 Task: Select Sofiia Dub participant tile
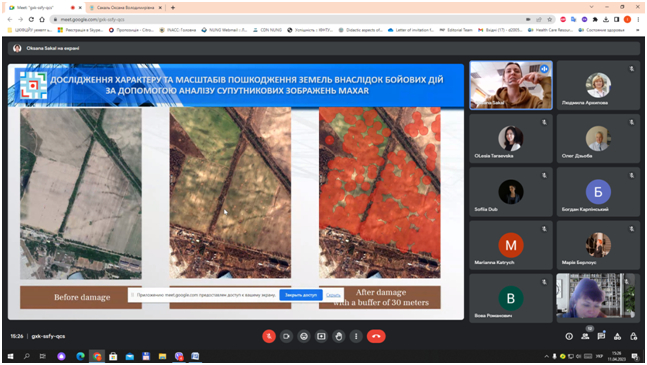pyautogui.click(x=511, y=192)
